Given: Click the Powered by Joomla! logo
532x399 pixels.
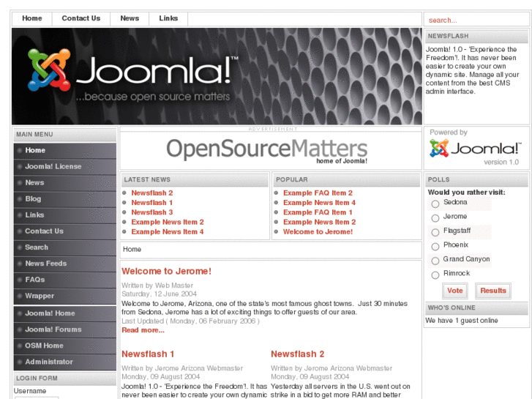Looking at the screenshot, I should [x=475, y=149].
